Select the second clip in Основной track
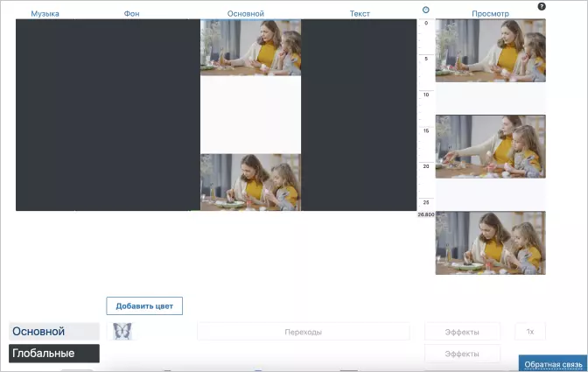588x372 pixels. 250,182
